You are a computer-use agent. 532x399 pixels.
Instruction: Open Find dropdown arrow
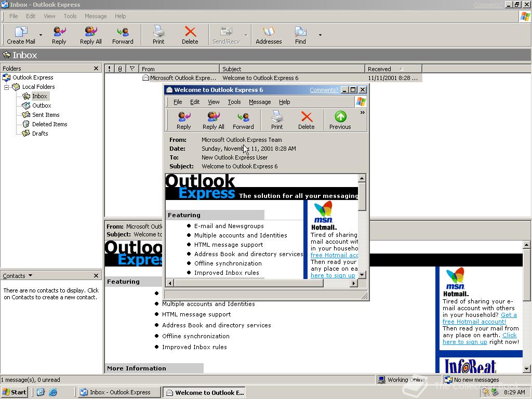pos(320,35)
